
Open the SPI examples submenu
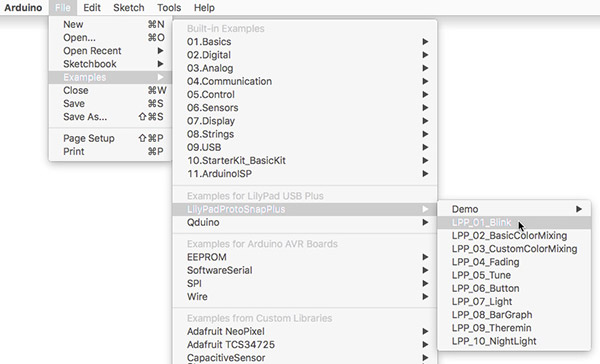[x=305, y=283]
